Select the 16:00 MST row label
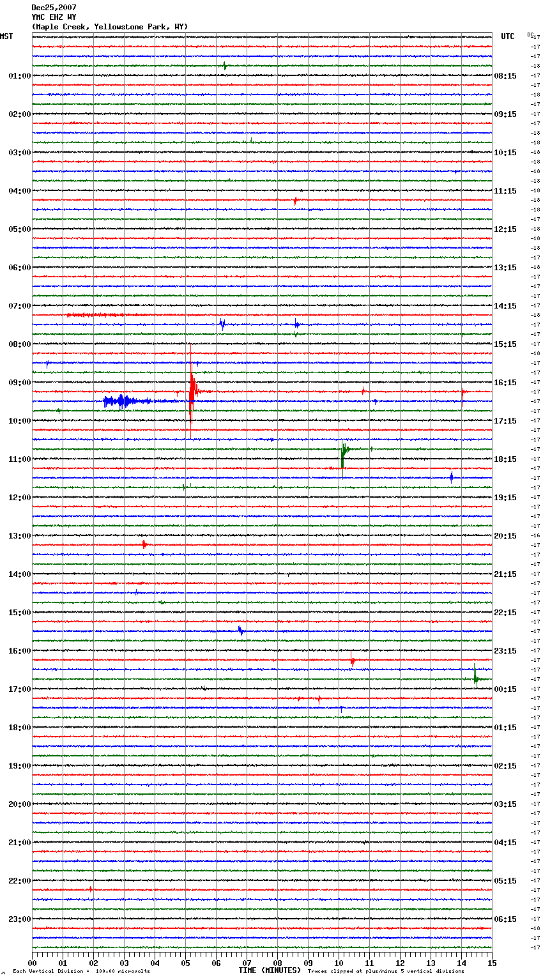Viewport: 543px width, 980px height. point(20,651)
